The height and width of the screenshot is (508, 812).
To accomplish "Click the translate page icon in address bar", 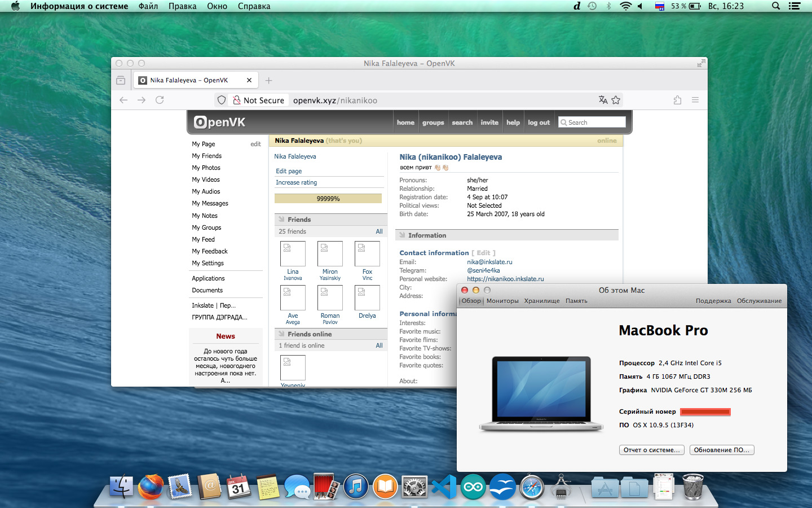I will 603,100.
